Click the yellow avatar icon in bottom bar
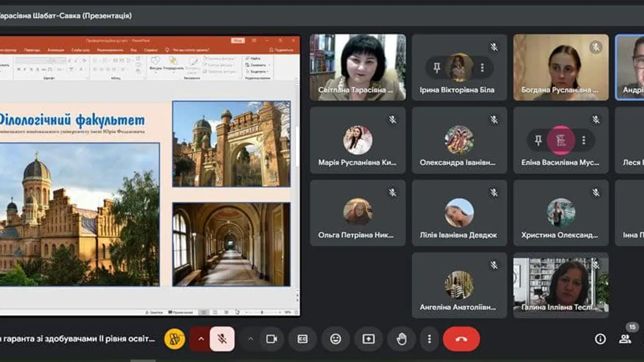This screenshot has width=644, height=362. click(174, 339)
